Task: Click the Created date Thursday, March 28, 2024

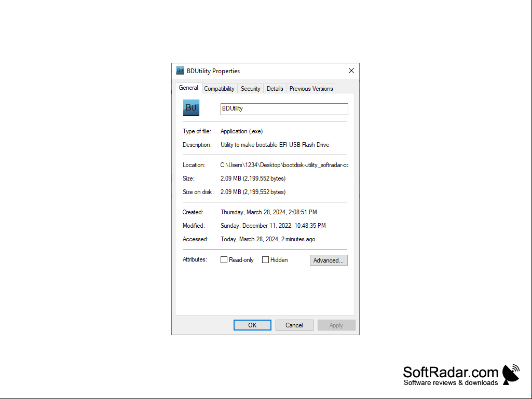Action: 269,212
